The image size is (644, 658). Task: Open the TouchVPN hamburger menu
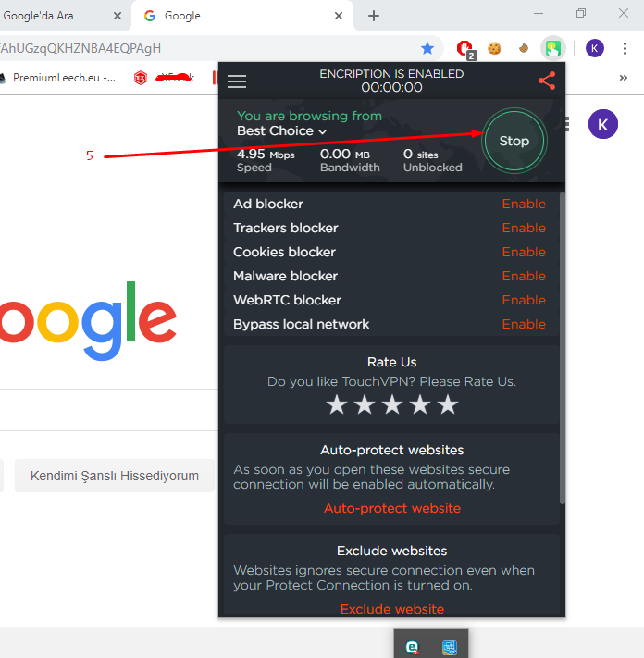click(237, 81)
